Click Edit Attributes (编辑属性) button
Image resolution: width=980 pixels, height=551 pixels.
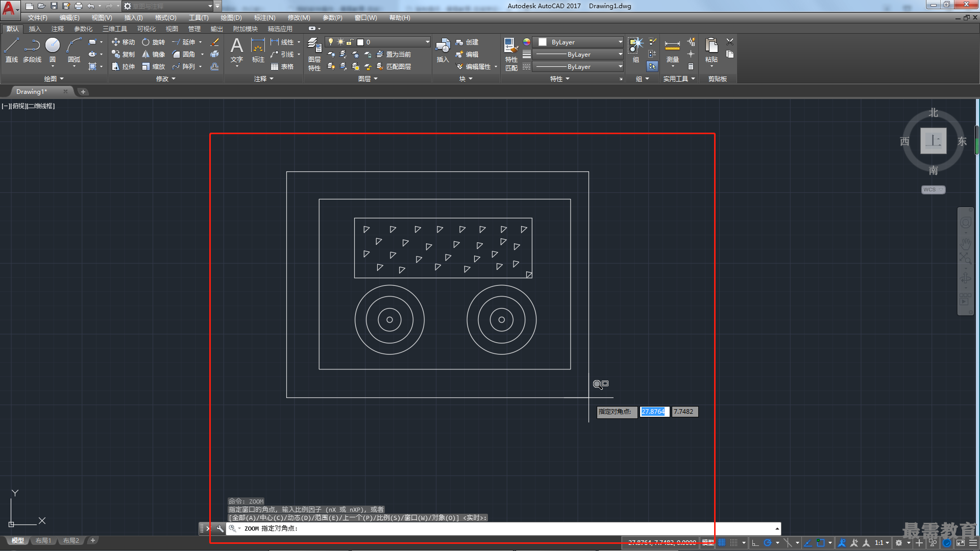(x=474, y=67)
